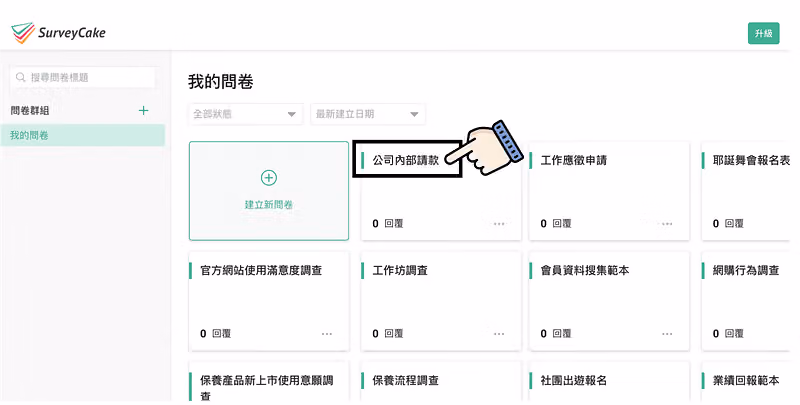Click the 建立新問卷 card
The width and height of the screenshot is (800, 405).
tap(269, 191)
